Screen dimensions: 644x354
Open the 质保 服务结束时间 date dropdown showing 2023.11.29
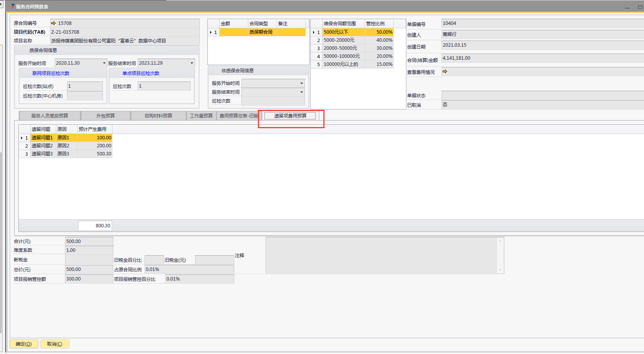192,63
